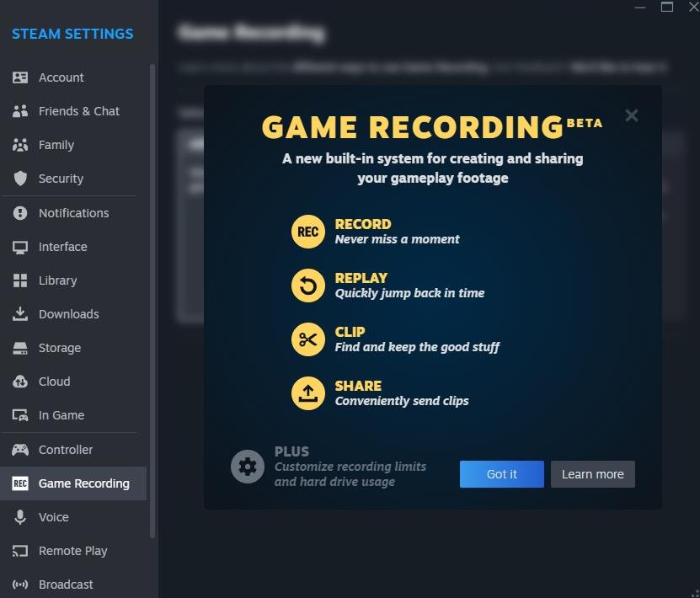
Task: Click the yellow REC circle icon
Action: [308, 232]
